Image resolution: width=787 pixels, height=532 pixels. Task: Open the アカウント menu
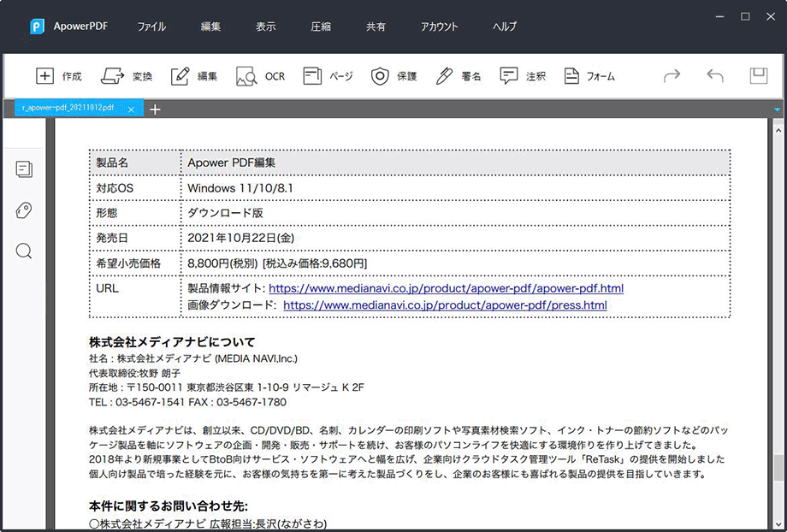(x=439, y=27)
